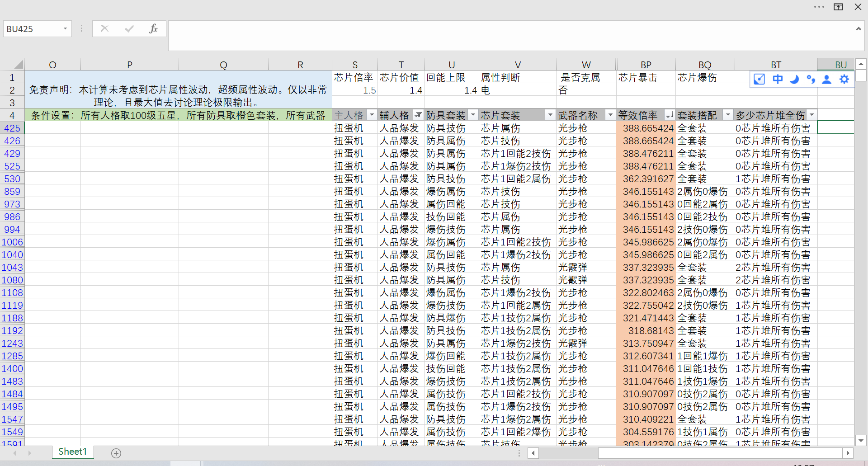
Task: Click into the formula bar input
Action: point(511,35)
